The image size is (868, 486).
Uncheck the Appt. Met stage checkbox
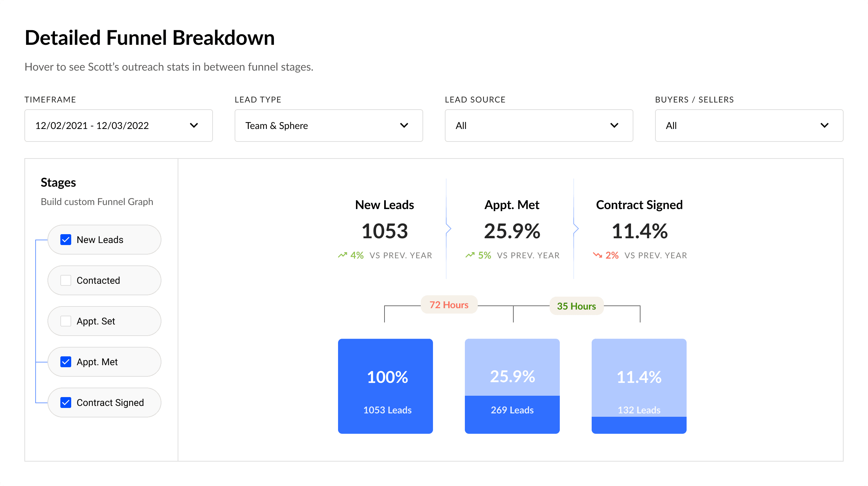point(66,362)
